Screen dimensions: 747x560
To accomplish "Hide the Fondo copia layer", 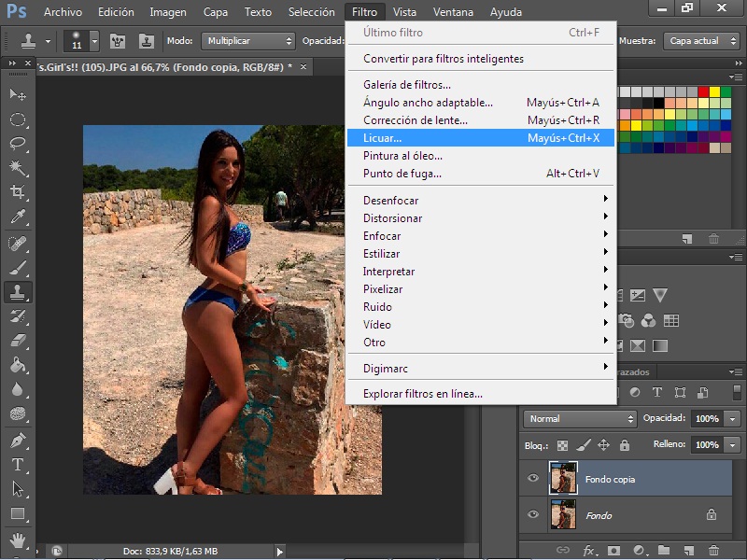I will click(x=533, y=479).
